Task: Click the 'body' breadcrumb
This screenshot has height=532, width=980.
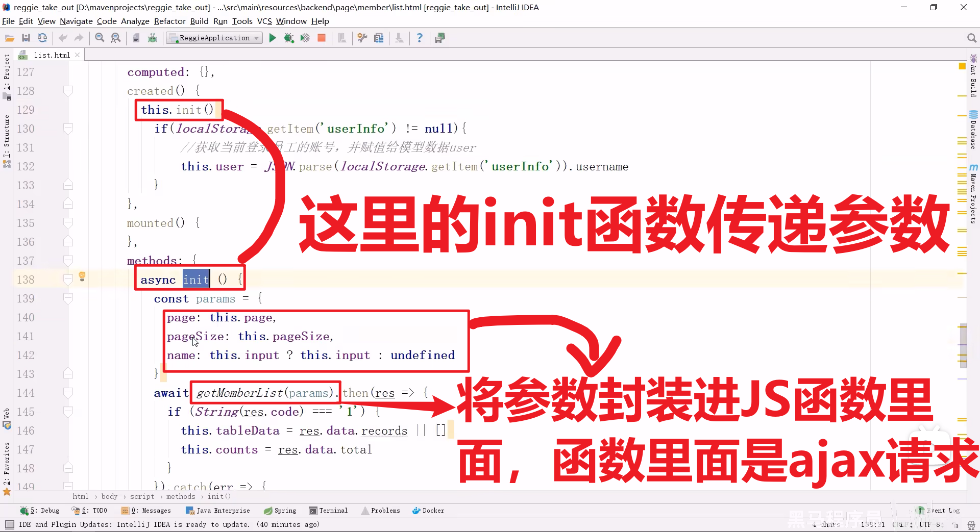Action: click(109, 497)
